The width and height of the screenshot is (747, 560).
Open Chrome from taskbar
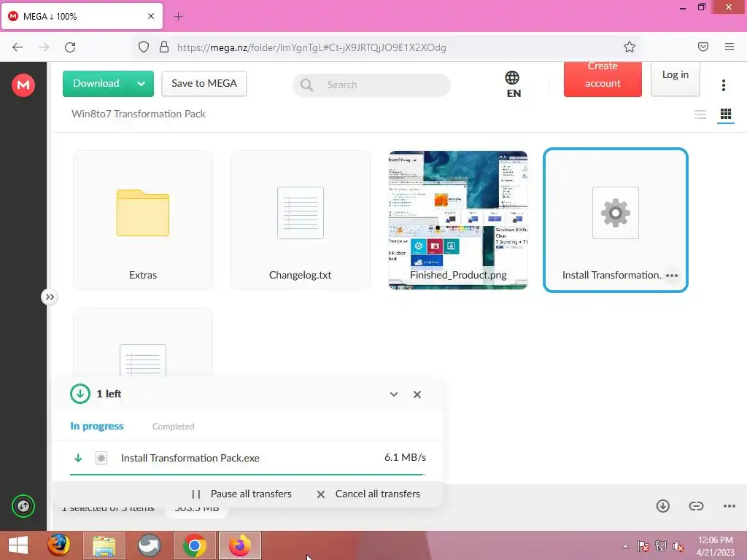click(x=194, y=545)
